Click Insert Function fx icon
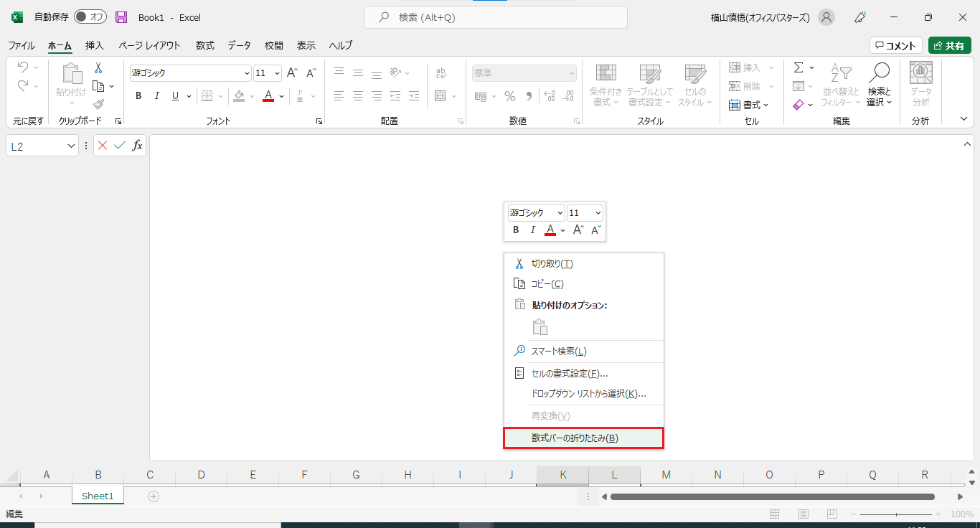 [x=137, y=146]
